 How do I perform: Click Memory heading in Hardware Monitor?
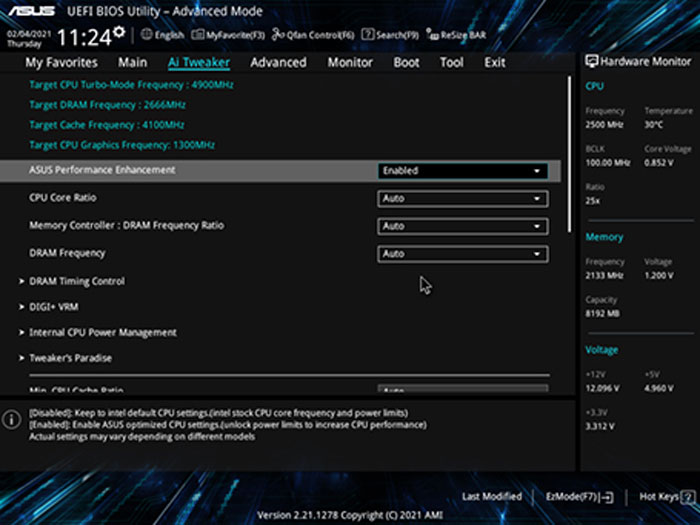(604, 237)
